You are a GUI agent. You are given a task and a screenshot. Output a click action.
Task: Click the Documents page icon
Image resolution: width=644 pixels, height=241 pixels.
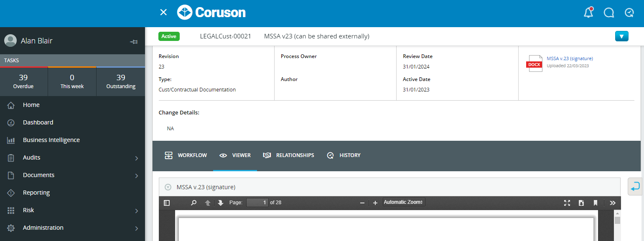11,175
